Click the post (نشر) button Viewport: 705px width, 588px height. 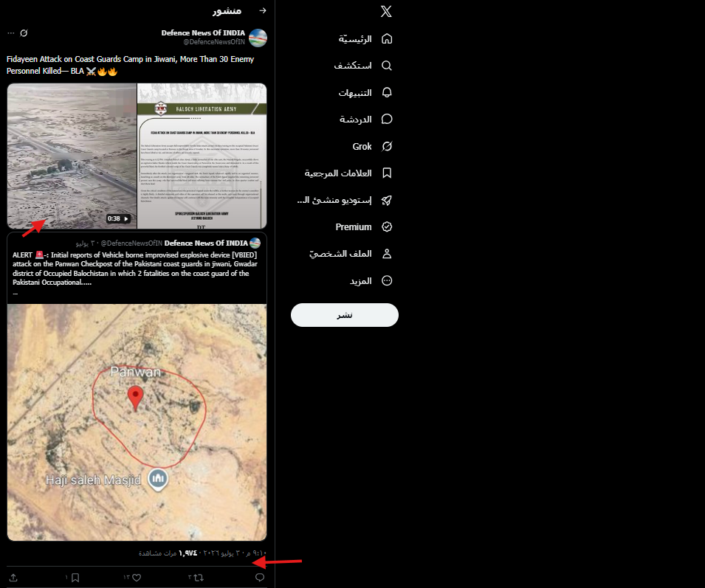(x=345, y=315)
